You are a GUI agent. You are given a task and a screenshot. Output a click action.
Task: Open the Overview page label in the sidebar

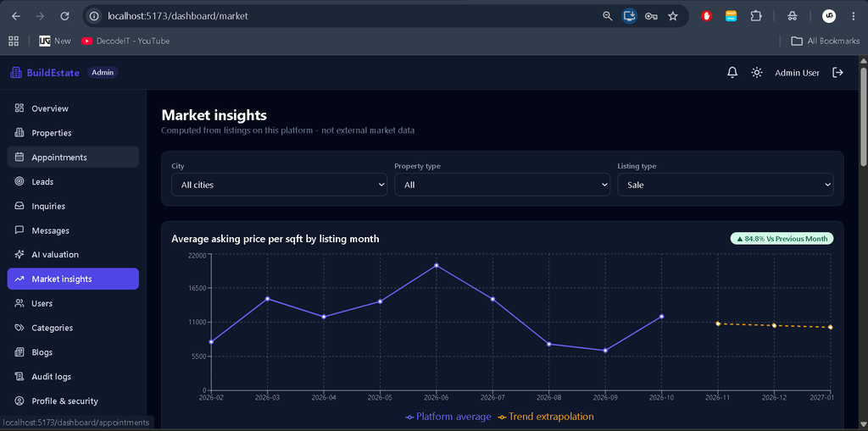coord(50,108)
